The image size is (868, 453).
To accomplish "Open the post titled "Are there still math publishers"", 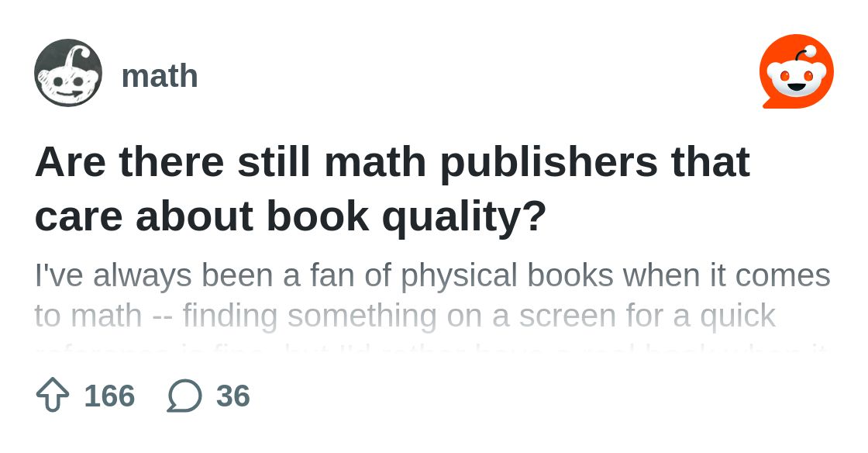I will [392, 161].
